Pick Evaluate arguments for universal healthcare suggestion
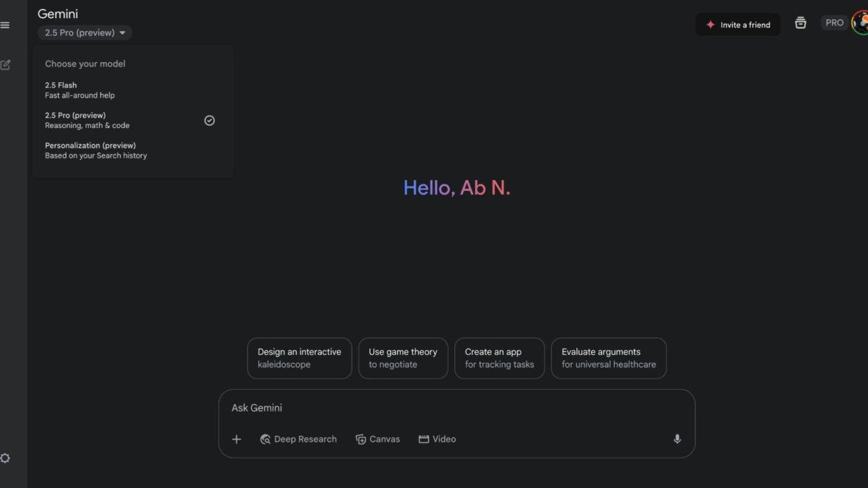The width and height of the screenshot is (868, 488). (x=609, y=358)
